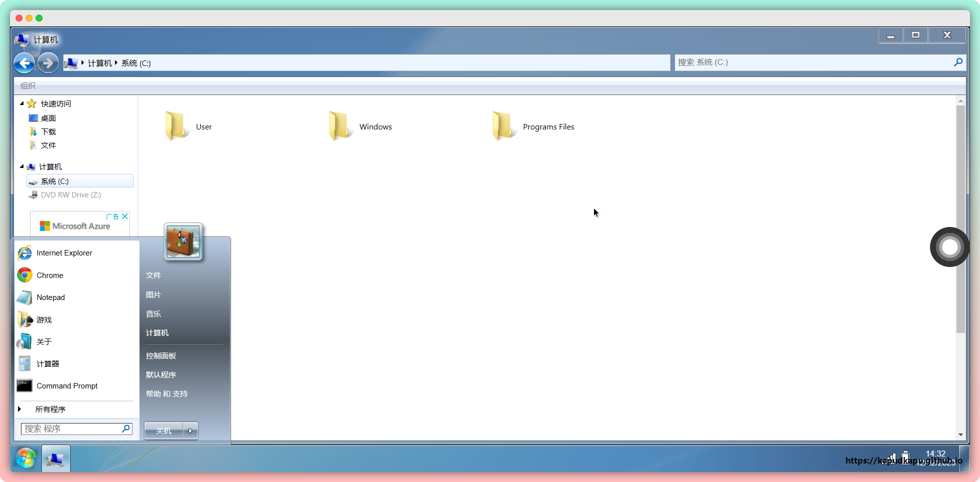Open the Programs Files folder

pos(533,126)
